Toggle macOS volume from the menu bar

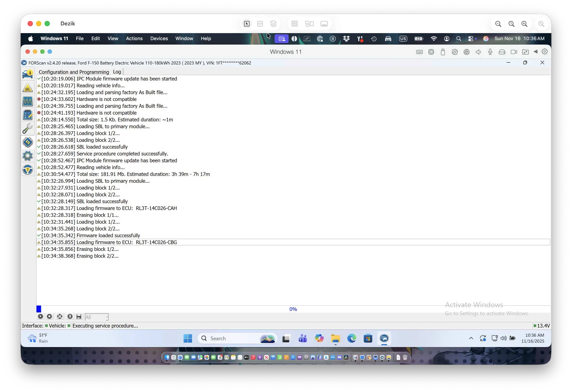pyautogui.click(x=478, y=52)
